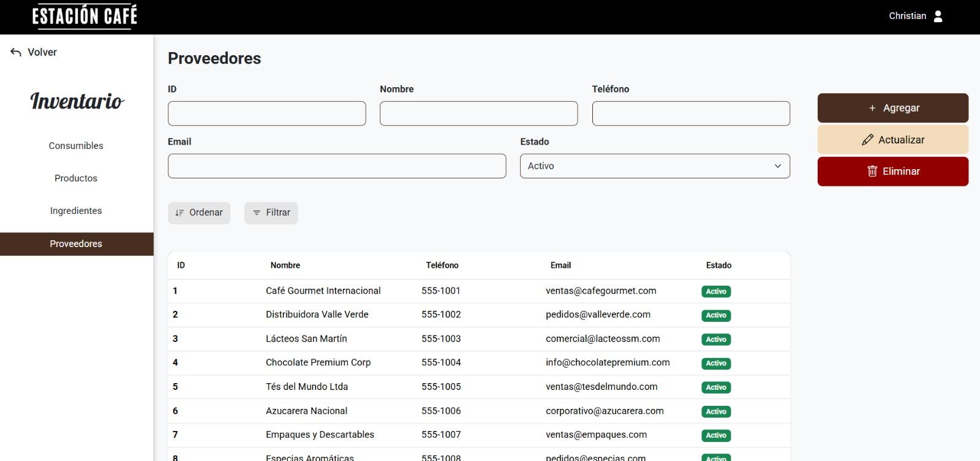980x461 pixels.
Task: Select the Café Gourmet Internacional table row
Action: pyautogui.click(x=323, y=291)
